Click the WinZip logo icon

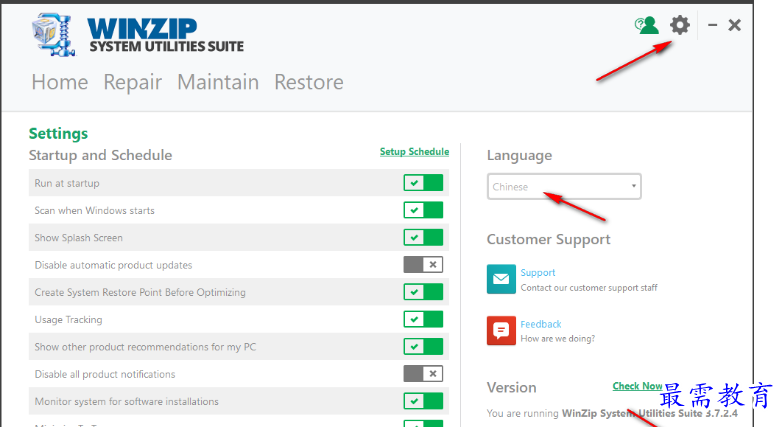tap(54, 34)
